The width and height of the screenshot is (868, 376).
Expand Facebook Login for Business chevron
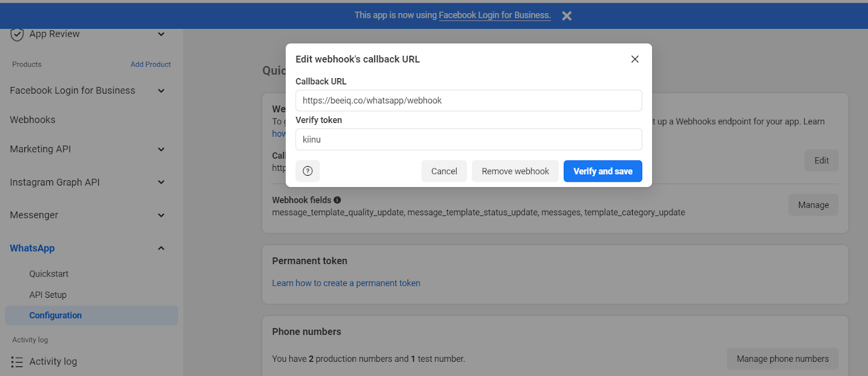click(161, 91)
